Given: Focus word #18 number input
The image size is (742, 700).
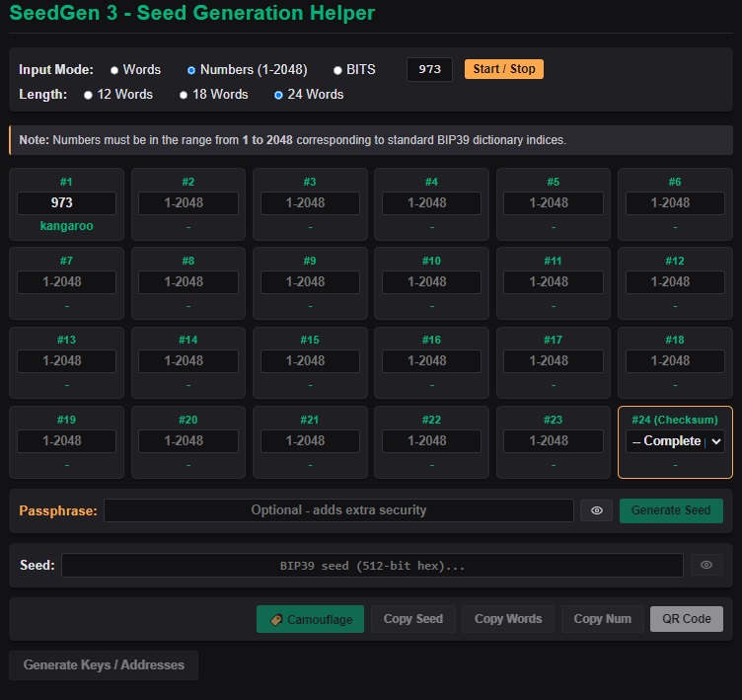Looking at the screenshot, I should (675, 361).
